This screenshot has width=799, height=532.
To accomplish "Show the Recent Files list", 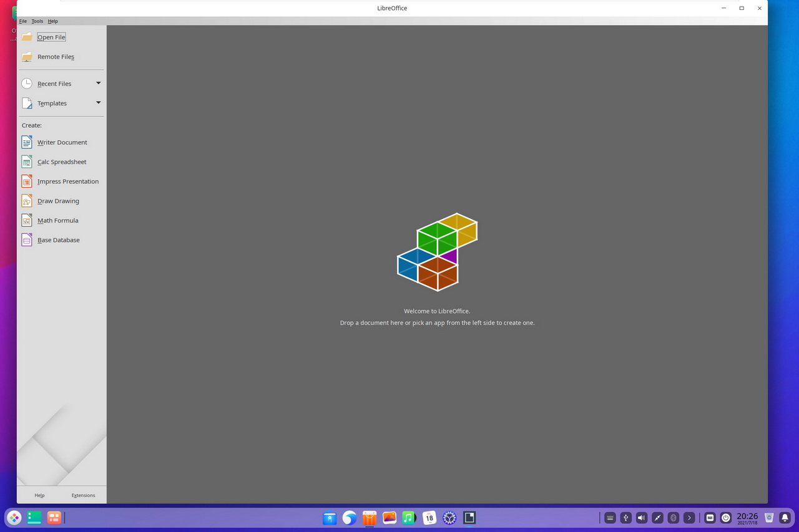I will click(x=54, y=84).
